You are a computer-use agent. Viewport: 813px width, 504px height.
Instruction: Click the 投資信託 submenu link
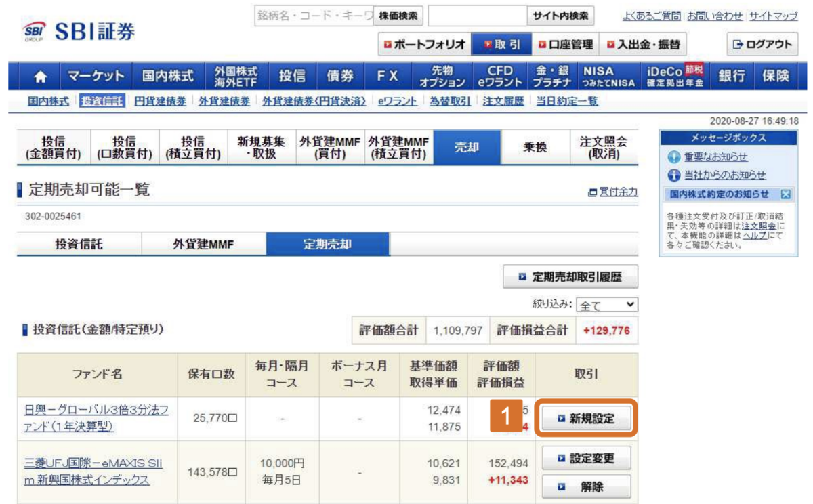tap(102, 102)
